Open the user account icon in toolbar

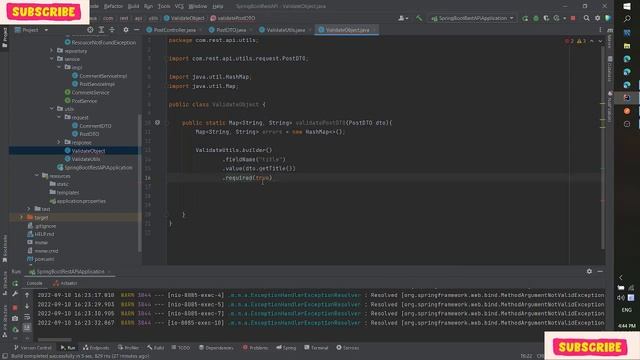402,18
